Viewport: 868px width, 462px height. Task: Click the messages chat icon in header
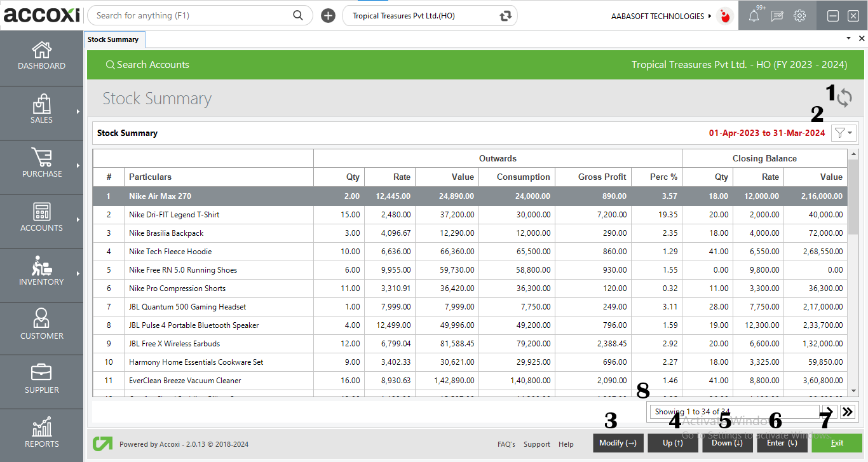(x=776, y=16)
